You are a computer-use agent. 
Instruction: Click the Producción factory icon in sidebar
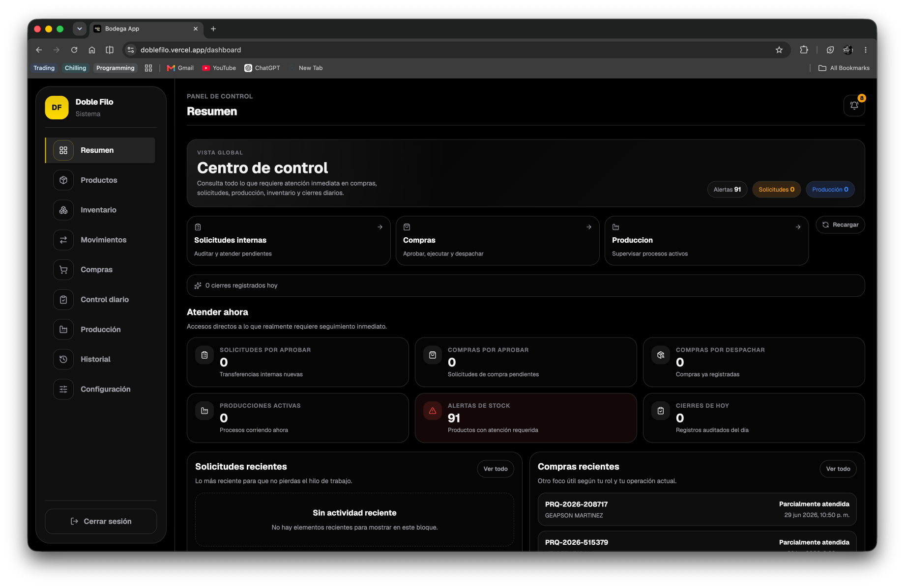(63, 330)
